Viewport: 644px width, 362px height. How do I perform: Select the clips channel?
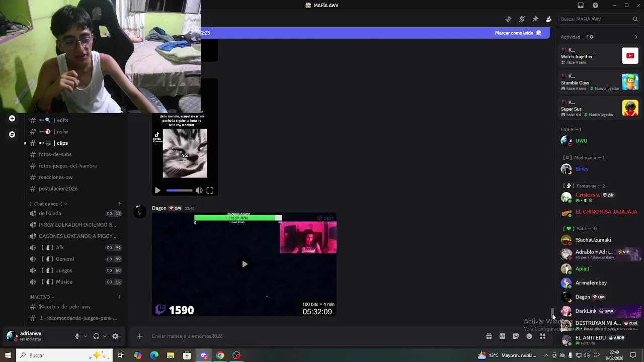pyautogui.click(x=75, y=143)
